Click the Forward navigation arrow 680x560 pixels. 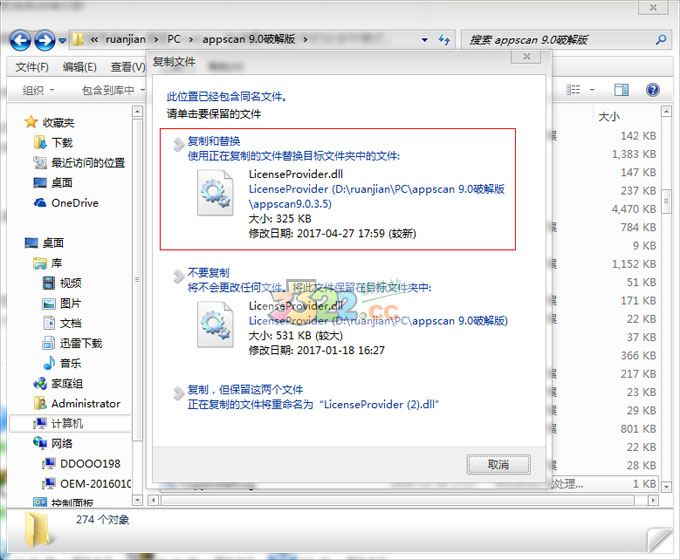click(x=45, y=40)
